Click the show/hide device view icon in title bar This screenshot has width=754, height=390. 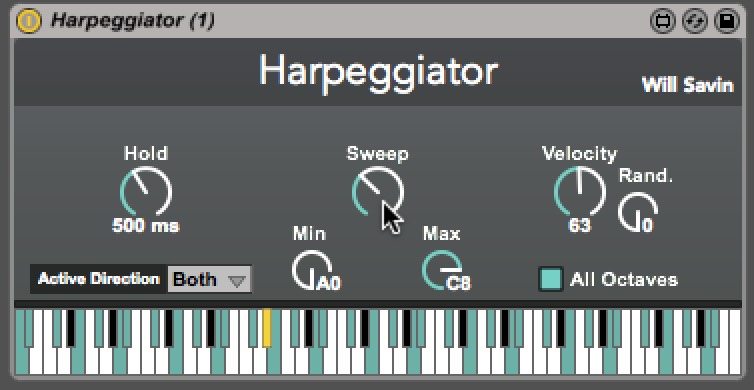coord(663,22)
